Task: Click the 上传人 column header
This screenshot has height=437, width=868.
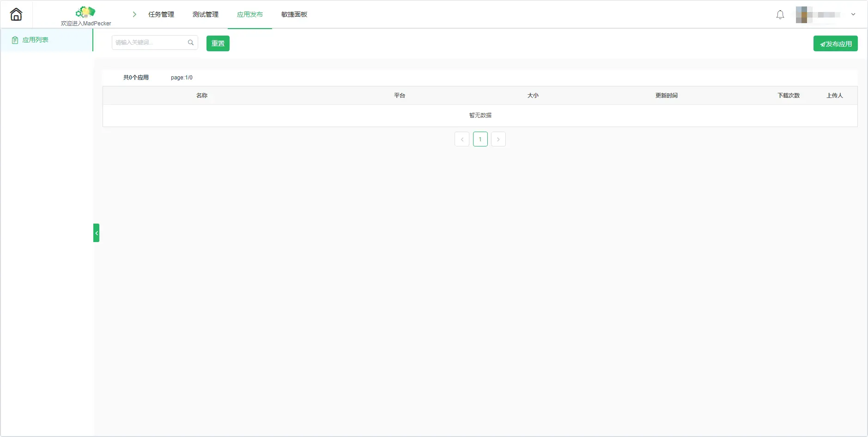Action: pyautogui.click(x=835, y=96)
